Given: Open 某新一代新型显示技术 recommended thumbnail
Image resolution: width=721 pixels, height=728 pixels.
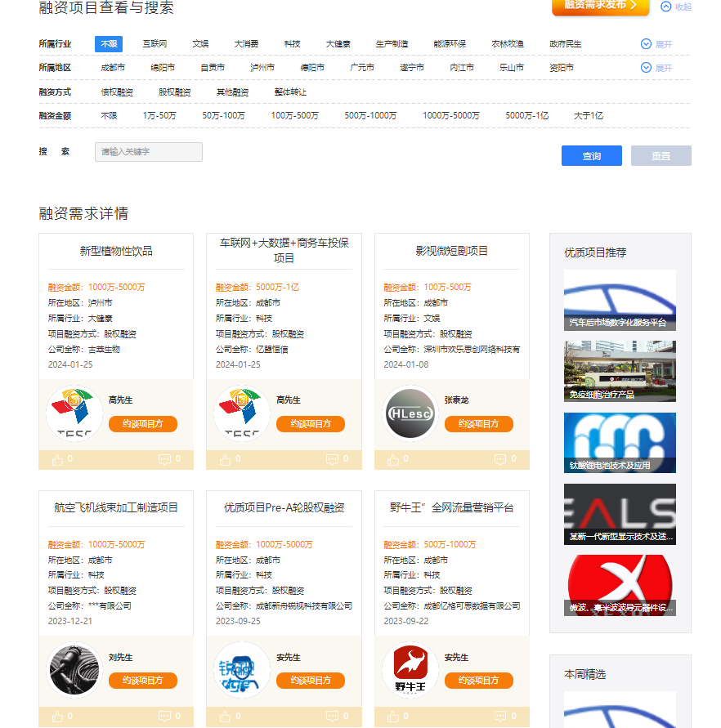Looking at the screenshot, I should point(620,514).
